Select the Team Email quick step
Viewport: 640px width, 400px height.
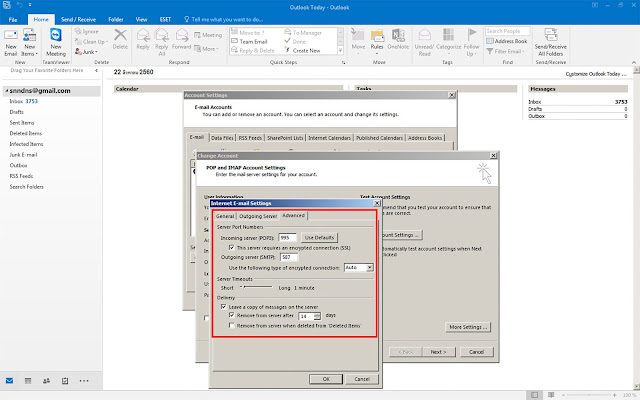[x=249, y=42]
